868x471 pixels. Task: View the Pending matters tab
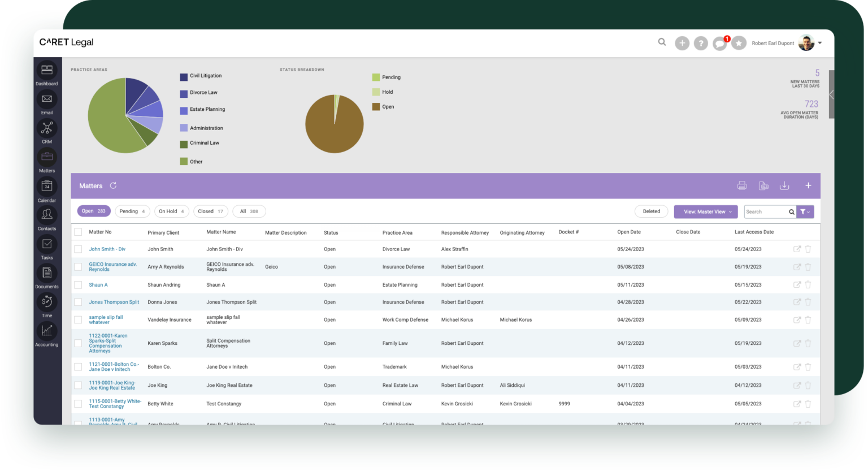pyautogui.click(x=132, y=211)
